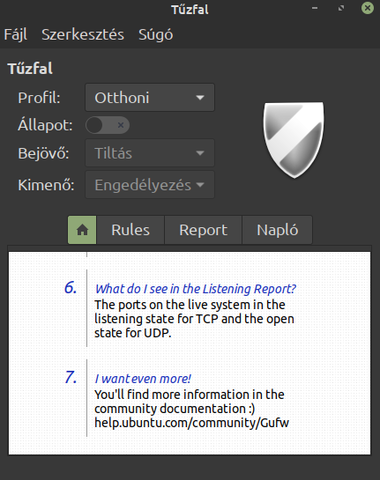Switch to the Napló tab
The width and height of the screenshot is (380, 480).
point(277,230)
